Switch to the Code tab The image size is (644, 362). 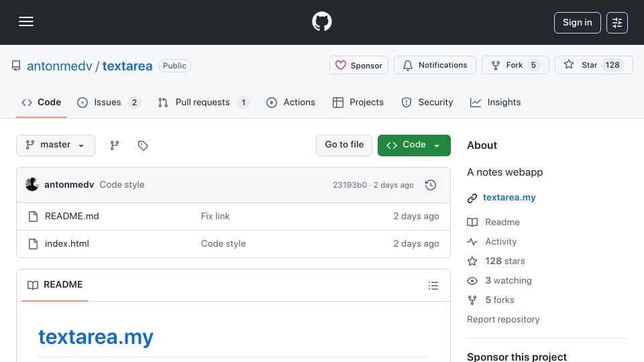tap(41, 102)
